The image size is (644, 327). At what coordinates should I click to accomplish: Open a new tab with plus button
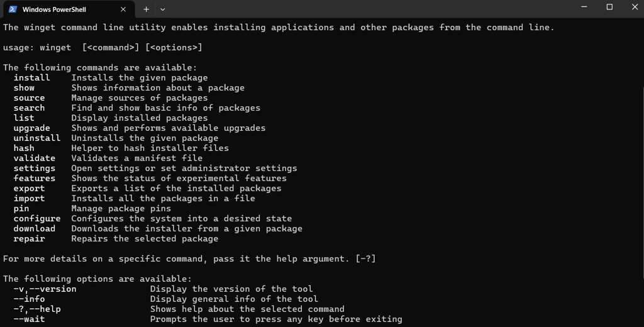(x=146, y=9)
